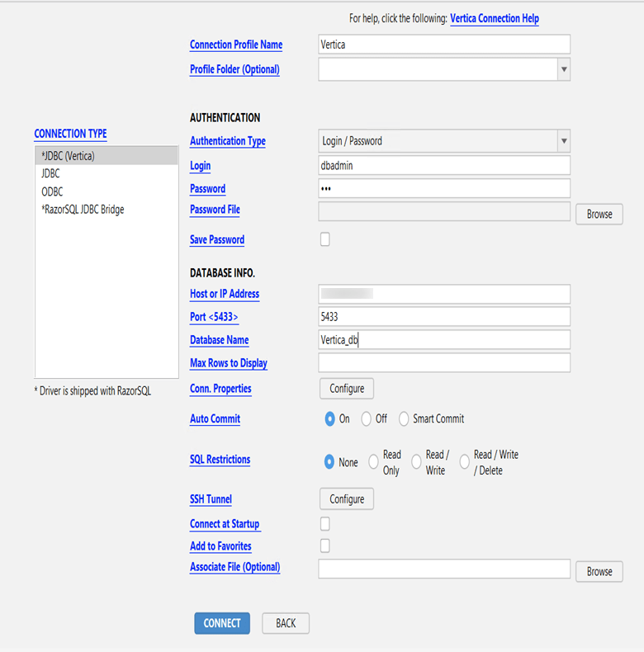644x652 pixels.
Task: Pick Read / Write / Delete restriction
Action: click(x=465, y=462)
